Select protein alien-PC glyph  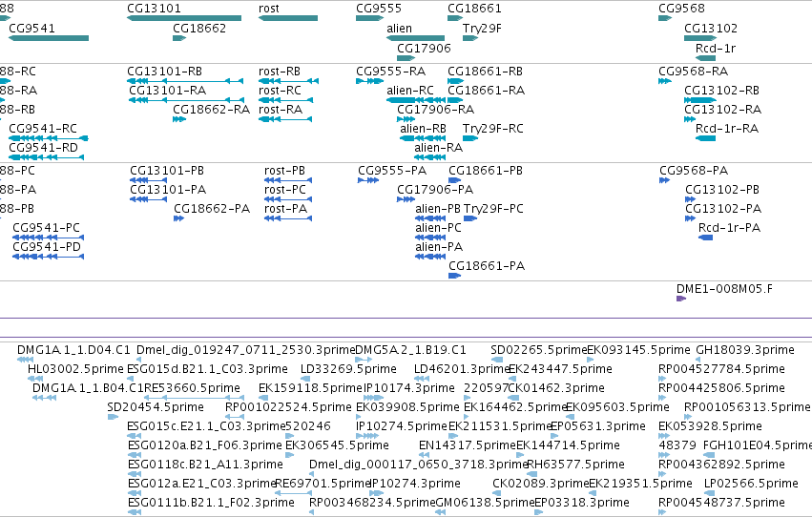430,238
